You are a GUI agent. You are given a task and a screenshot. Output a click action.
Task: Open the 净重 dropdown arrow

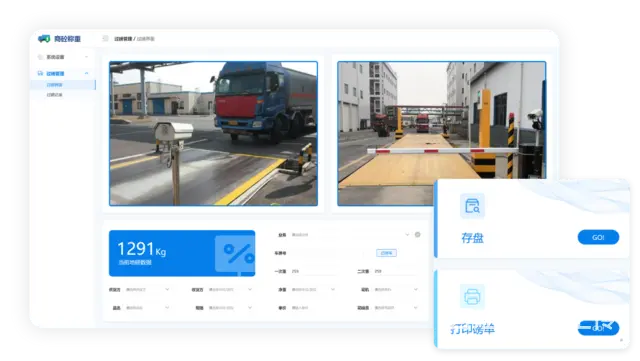[x=333, y=290]
